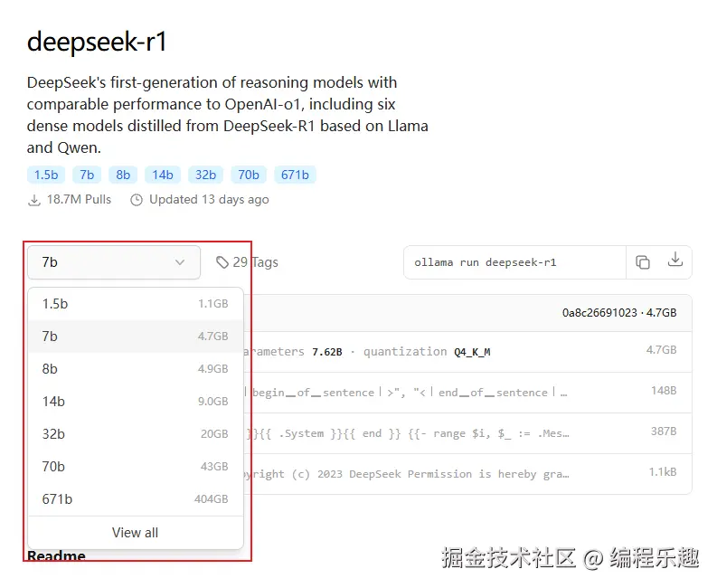Click the .System template row
Image resolution: width=717 pixels, height=588 pixels.
coord(467,433)
